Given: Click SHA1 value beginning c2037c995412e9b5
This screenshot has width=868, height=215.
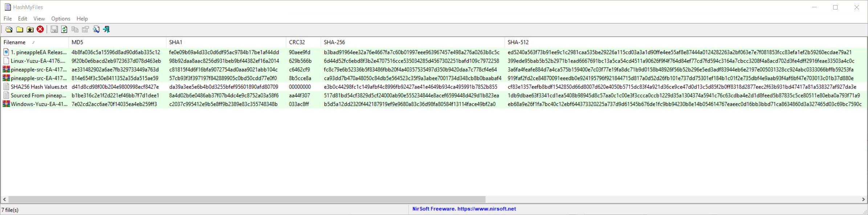Looking at the screenshot, I should [223, 104].
